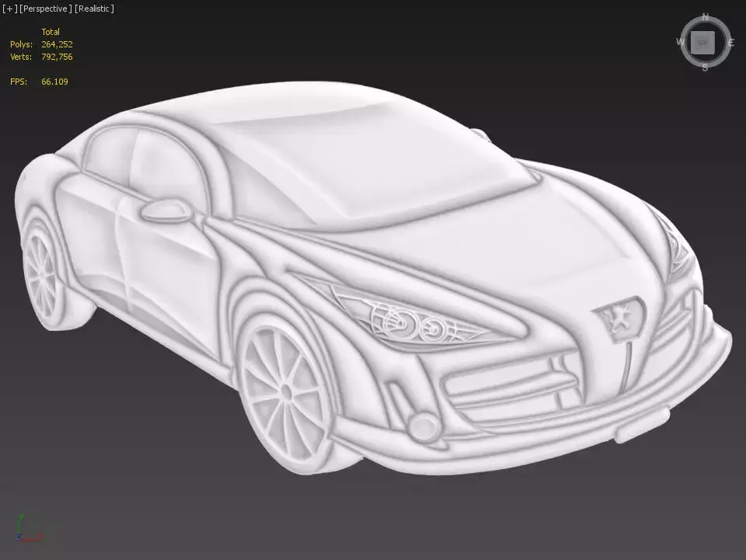This screenshot has width=746, height=560.
Task: Click the FPS value 66.109
Action: pos(54,82)
